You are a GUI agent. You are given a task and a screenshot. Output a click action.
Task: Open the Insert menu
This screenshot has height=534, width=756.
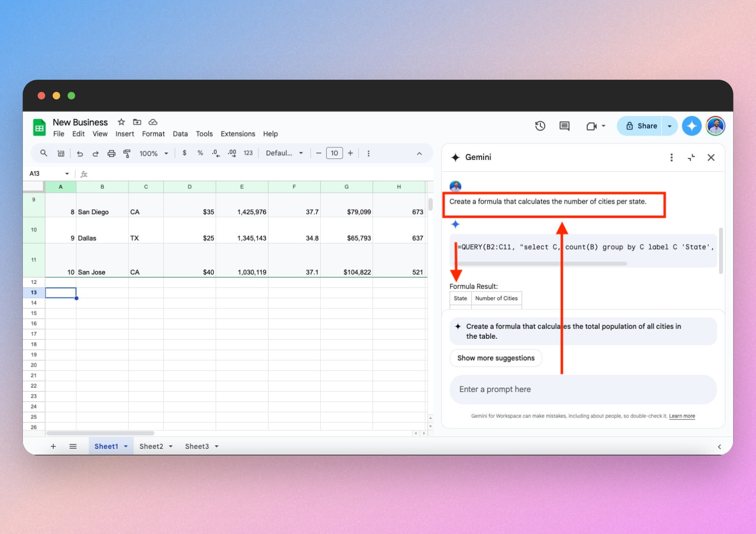pyautogui.click(x=125, y=134)
